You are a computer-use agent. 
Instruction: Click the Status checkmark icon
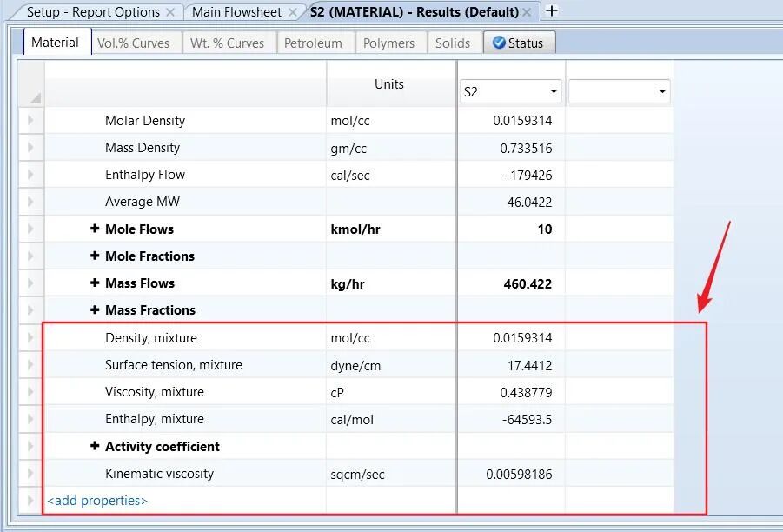pyautogui.click(x=498, y=43)
